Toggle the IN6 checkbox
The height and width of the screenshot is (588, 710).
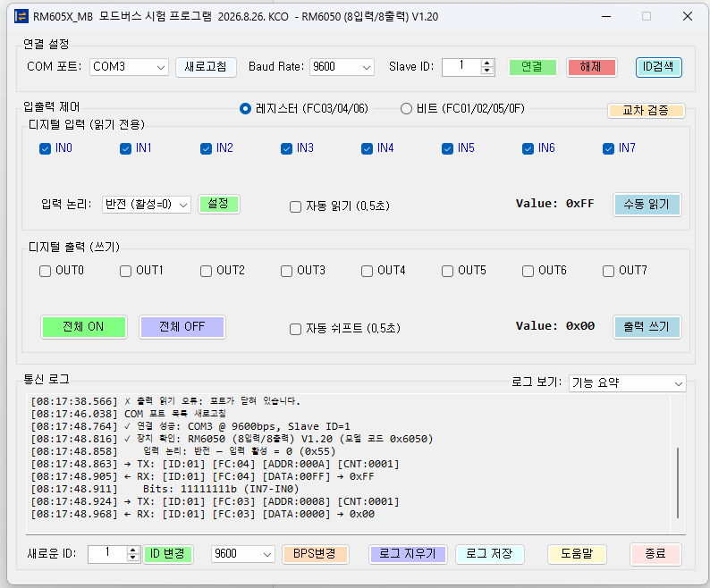(x=528, y=148)
